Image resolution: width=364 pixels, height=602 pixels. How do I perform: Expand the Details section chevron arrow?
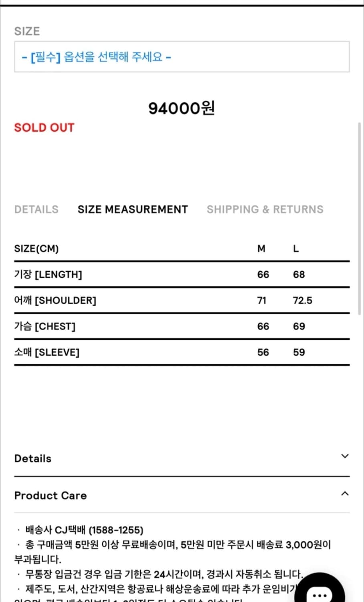345,456
